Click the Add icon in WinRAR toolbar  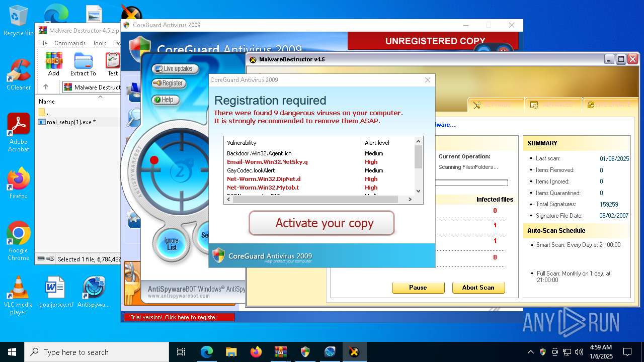[54, 64]
